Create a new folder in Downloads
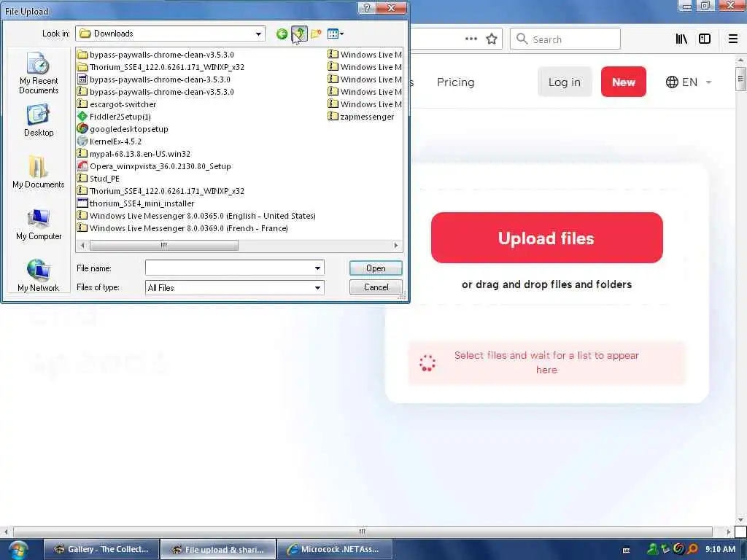 [x=316, y=34]
